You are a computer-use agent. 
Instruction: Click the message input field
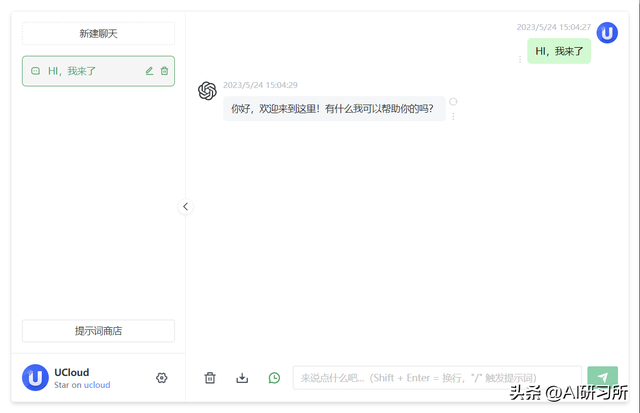coord(437,378)
